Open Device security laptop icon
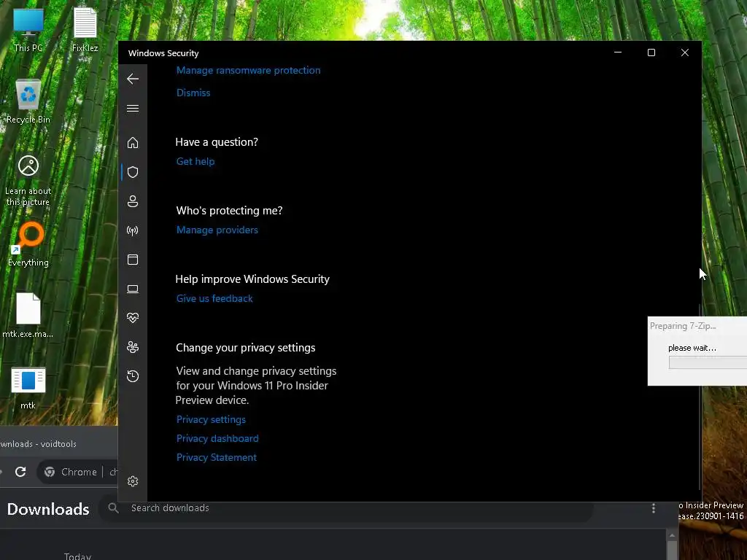 pos(133,289)
